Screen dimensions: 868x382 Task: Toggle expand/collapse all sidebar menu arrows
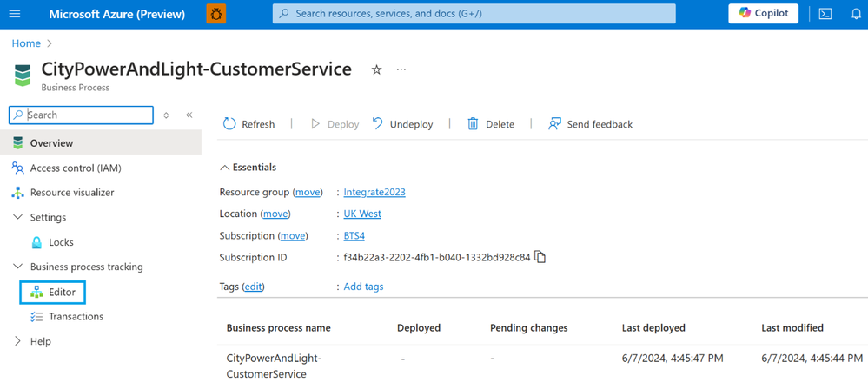pyautogui.click(x=166, y=115)
